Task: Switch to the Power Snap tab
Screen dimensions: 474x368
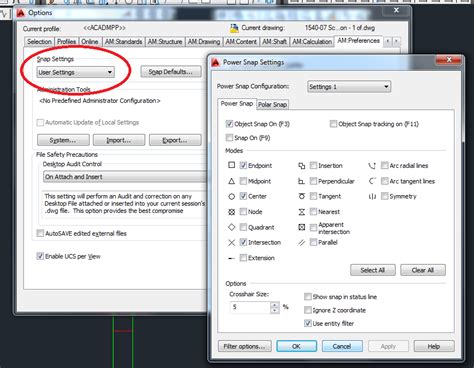Action: (237, 104)
